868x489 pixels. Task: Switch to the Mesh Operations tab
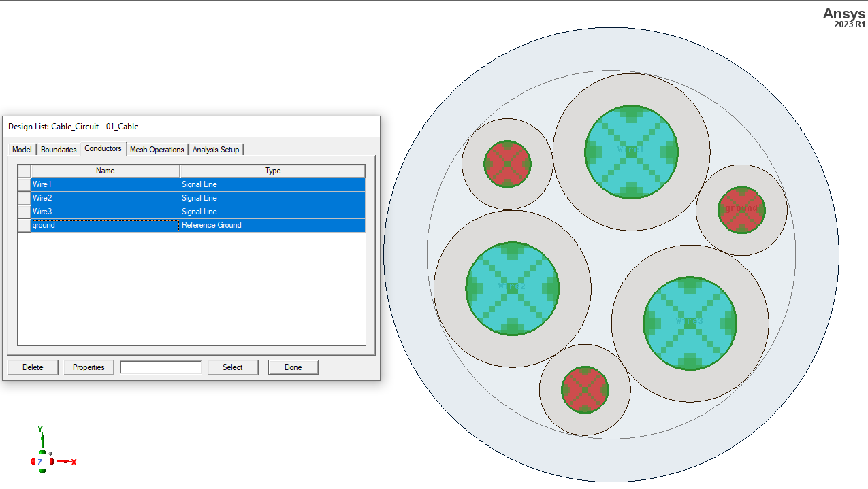click(157, 149)
